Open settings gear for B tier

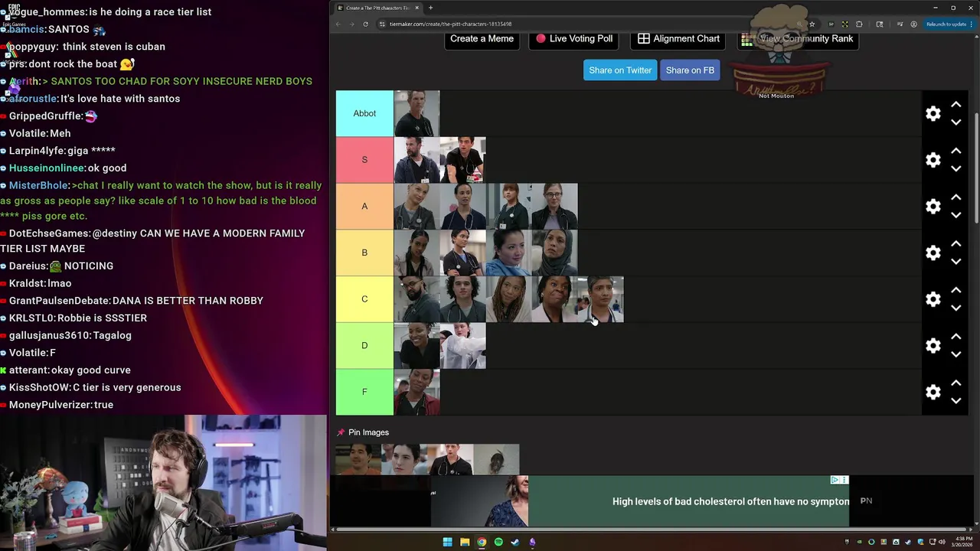coord(933,253)
